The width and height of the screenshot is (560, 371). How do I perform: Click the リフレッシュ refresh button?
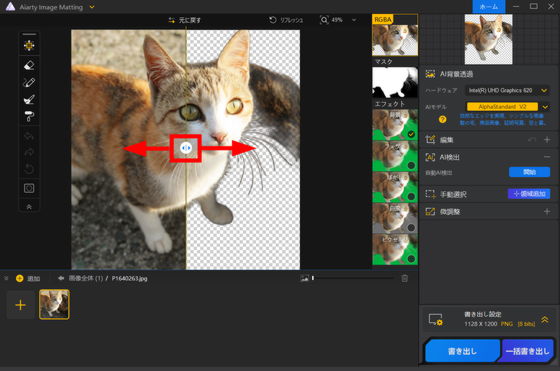[286, 20]
